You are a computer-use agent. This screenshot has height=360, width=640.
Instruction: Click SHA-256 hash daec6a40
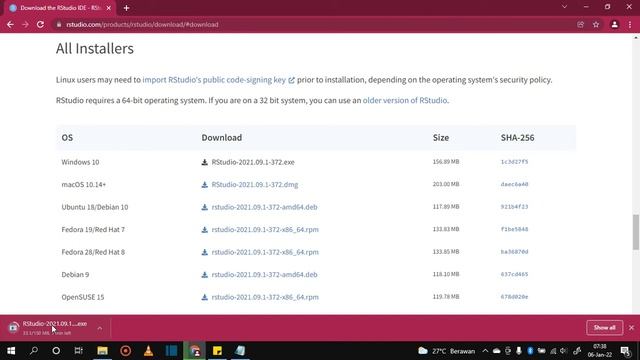click(x=514, y=184)
